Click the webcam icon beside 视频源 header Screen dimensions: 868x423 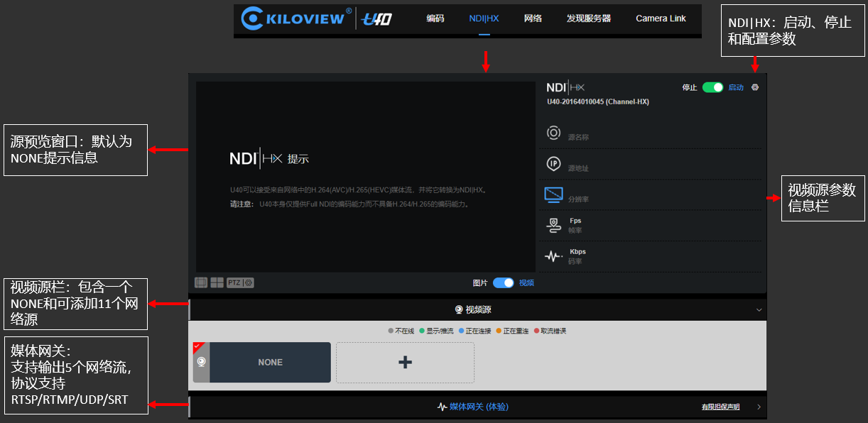tap(459, 309)
